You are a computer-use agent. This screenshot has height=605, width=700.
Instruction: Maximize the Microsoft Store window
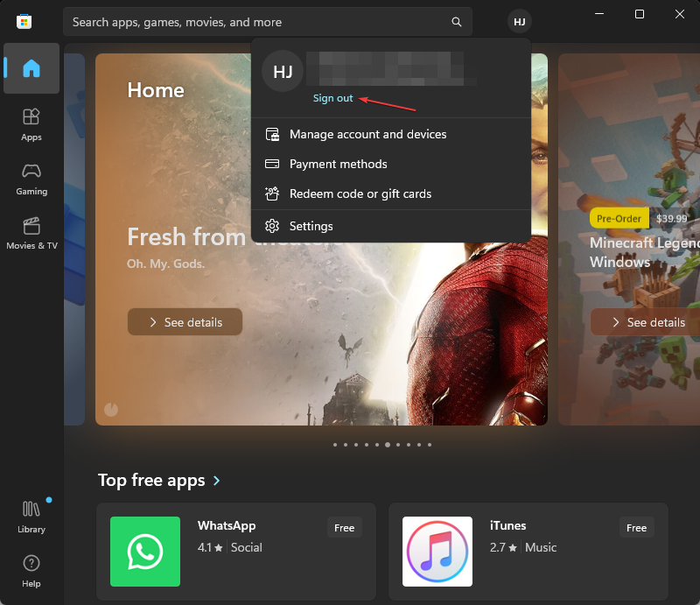pyautogui.click(x=640, y=14)
